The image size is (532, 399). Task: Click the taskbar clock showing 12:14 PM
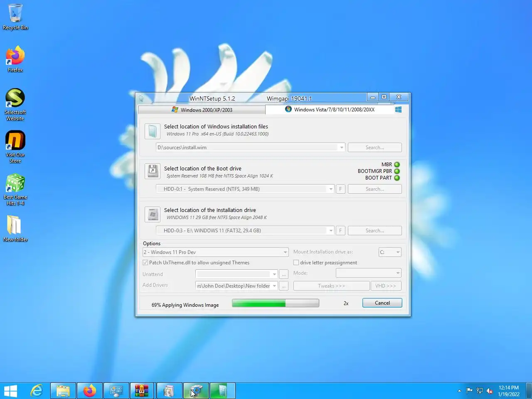coord(509,391)
